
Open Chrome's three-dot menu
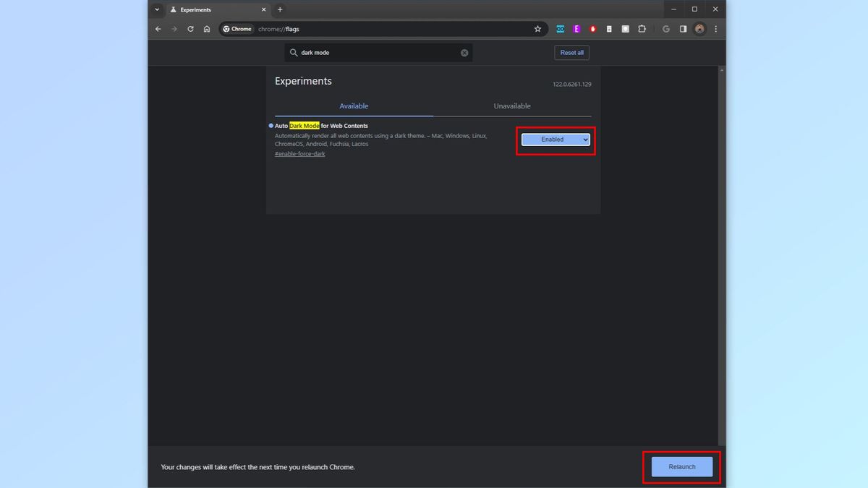(715, 29)
